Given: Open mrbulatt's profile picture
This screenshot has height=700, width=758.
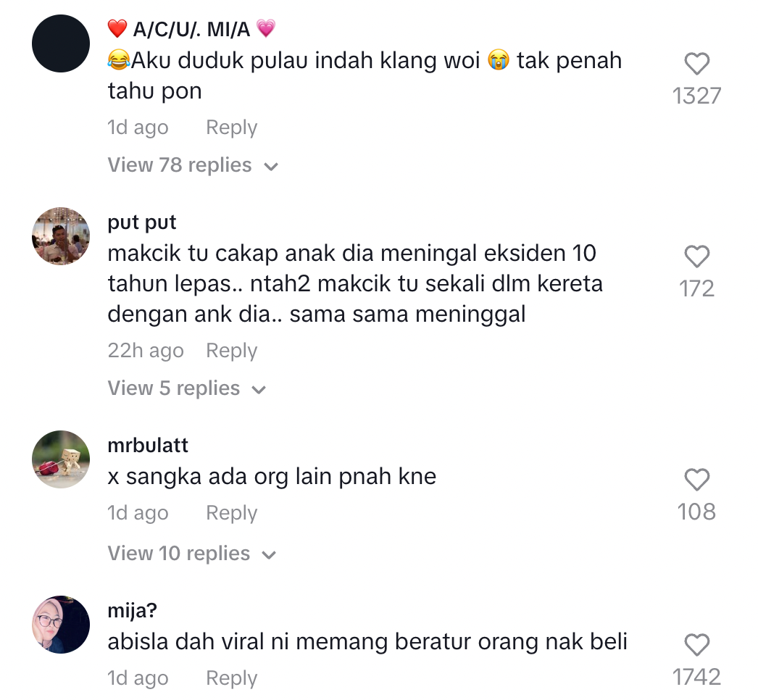Looking at the screenshot, I should coord(61,459).
